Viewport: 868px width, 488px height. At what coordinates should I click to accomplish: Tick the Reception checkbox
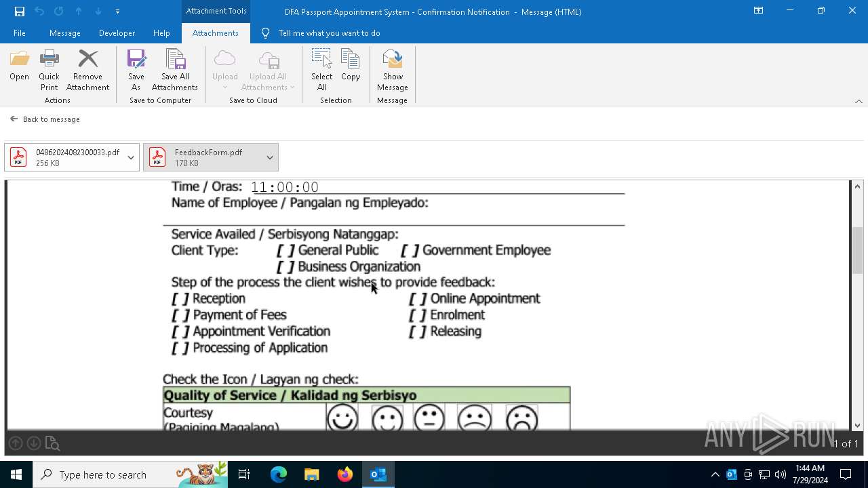(x=180, y=299)
